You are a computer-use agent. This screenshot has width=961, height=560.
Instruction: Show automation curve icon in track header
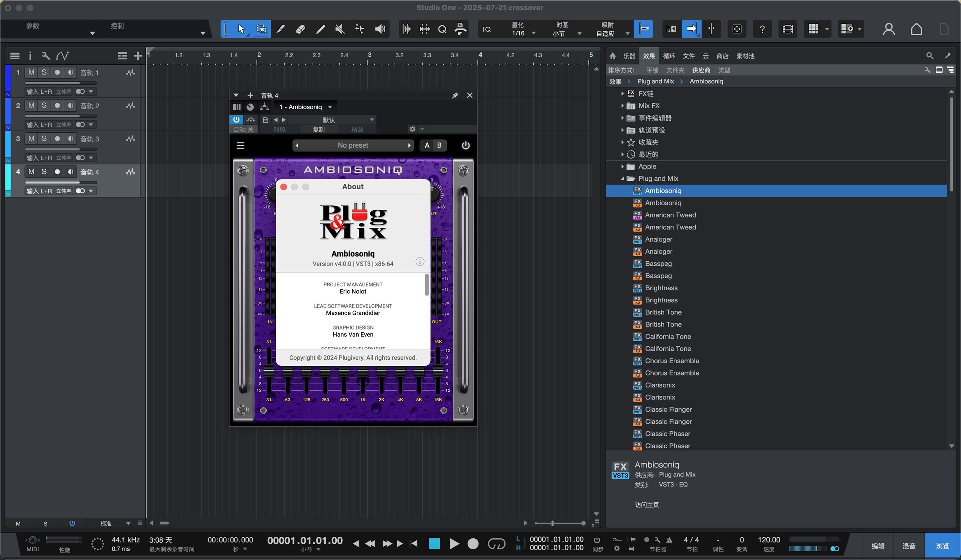point(62,56)
